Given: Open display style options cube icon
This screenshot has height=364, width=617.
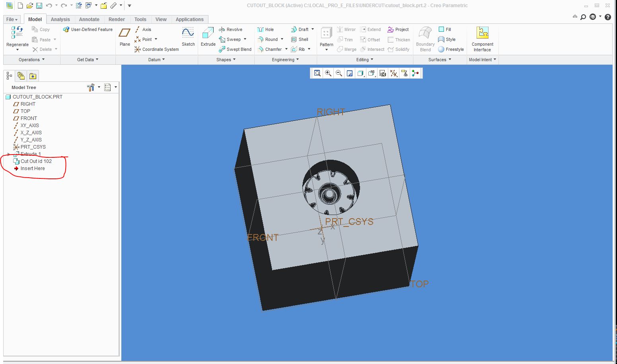Looking at the screenshot, I should (x=360, y=73).
